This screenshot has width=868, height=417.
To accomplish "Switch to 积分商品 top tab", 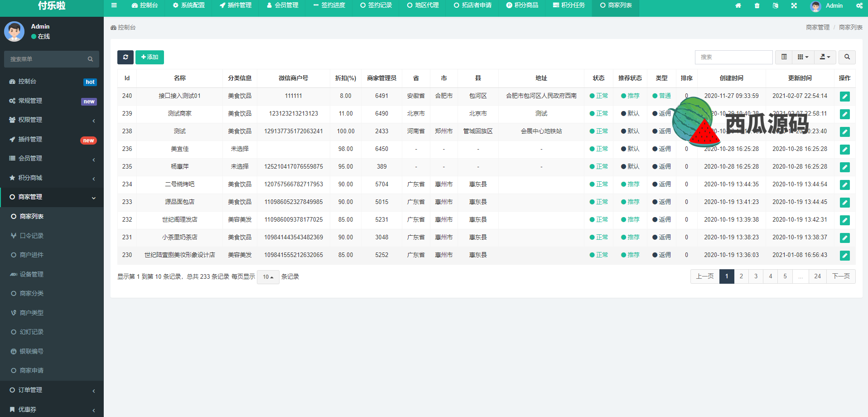I will [522, 5].
